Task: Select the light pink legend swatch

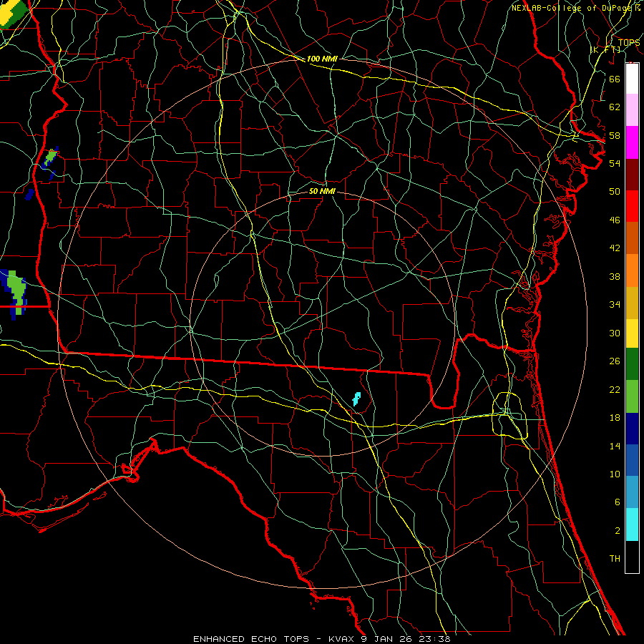Action: tap(632, 110)
